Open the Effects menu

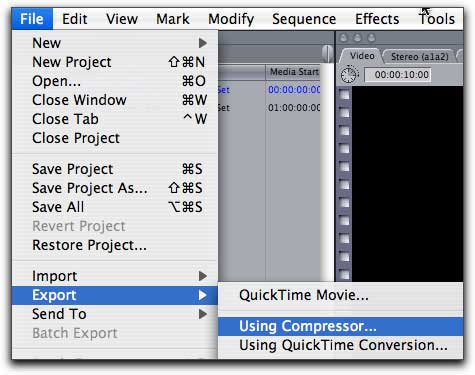click(x=377, y=19)
